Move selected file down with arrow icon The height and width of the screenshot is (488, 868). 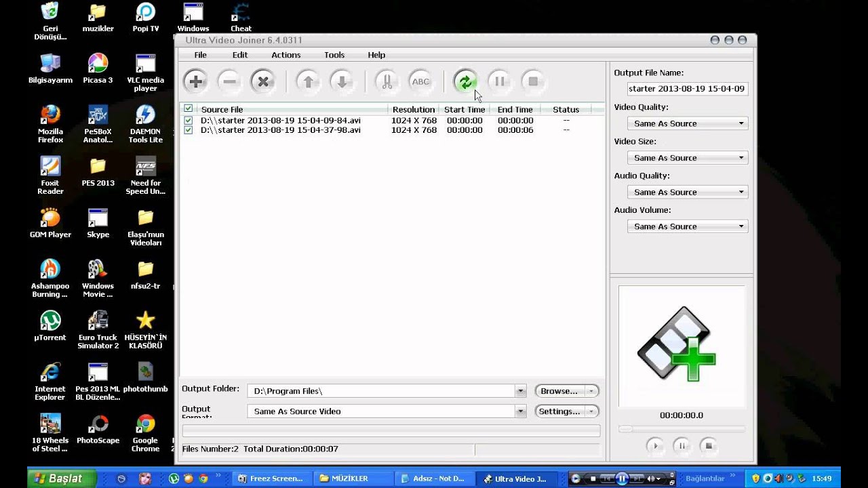pos(342,82)
